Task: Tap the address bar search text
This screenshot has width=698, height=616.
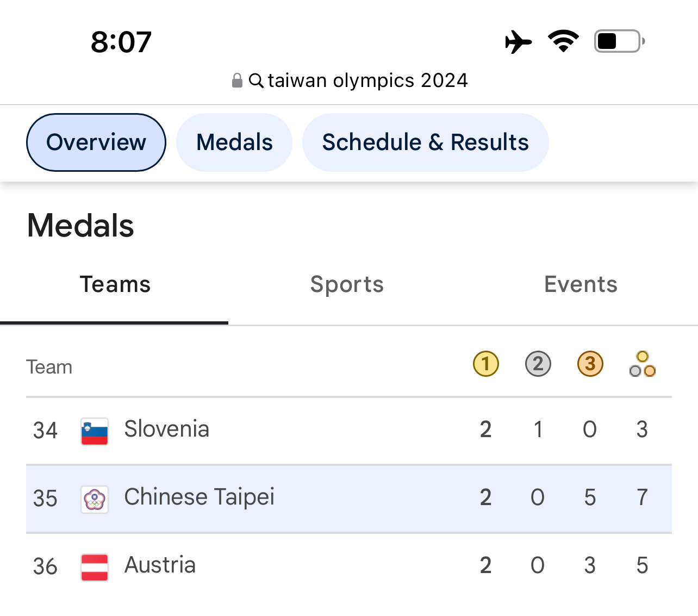Action: [x=367, y=80]
